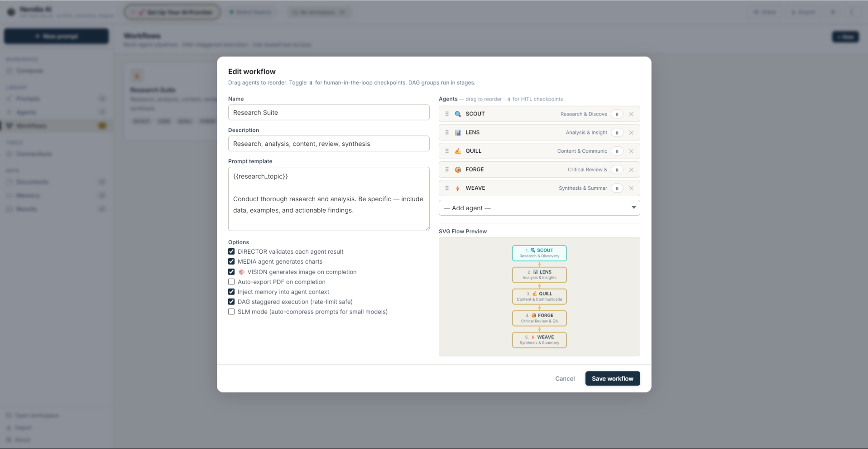Grab the drag handle on SCOUT row
868x449 pixels.
[x=447, y=114]
